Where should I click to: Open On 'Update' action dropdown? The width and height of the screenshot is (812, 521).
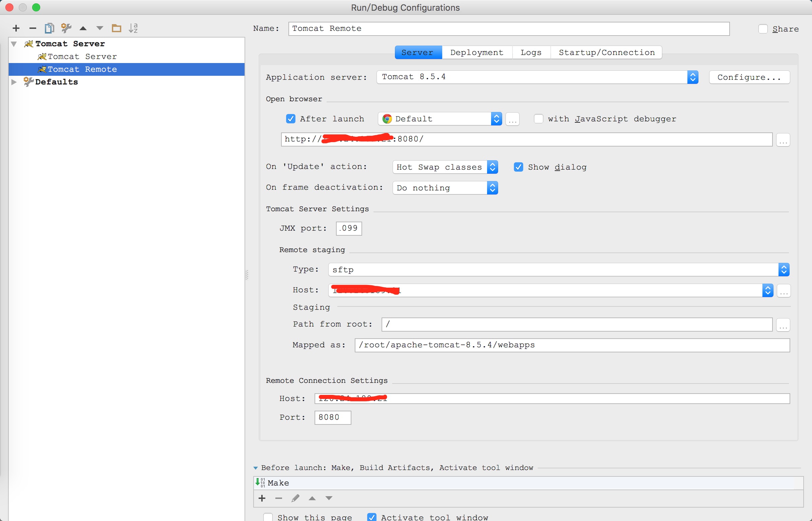pyautogui.click(x=445, y=167)
